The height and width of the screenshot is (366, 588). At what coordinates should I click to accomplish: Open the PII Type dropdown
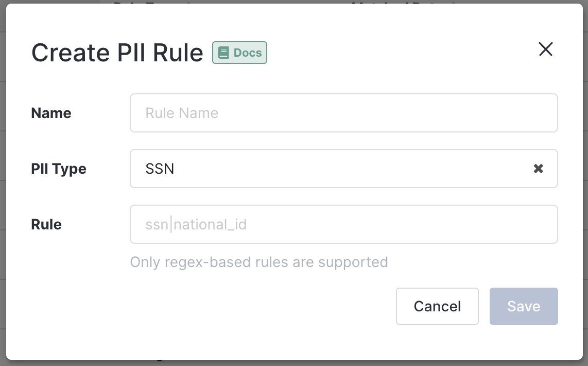pos(330,169)
